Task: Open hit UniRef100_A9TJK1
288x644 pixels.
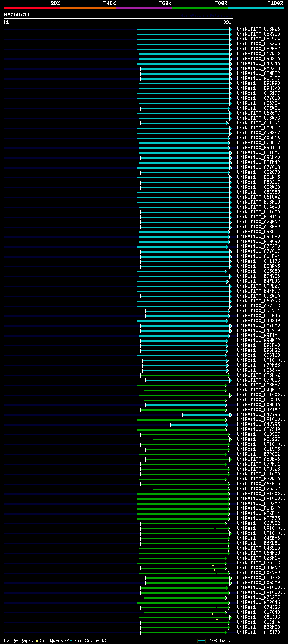Action: [259, 123]
